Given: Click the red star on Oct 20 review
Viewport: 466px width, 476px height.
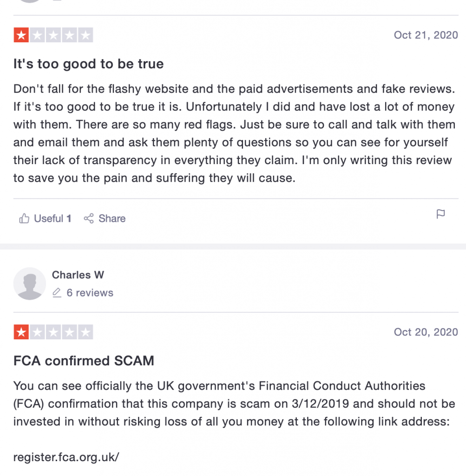Looking at the screenshot, I should pyautogui.click(x=21, y=332).
